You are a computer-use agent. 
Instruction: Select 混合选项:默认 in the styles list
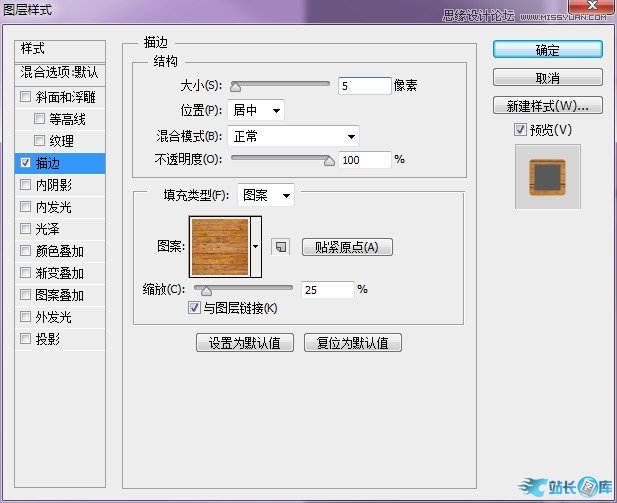61,74
